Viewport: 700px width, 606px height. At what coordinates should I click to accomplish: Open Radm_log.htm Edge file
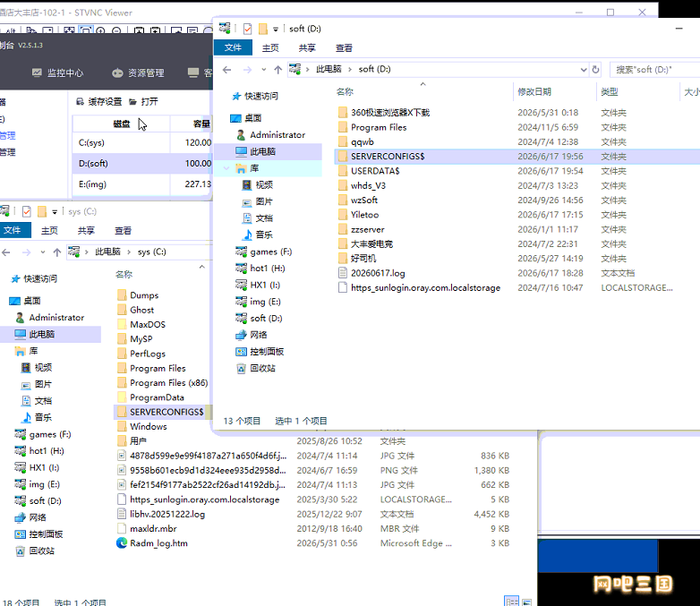coord(158,543)
